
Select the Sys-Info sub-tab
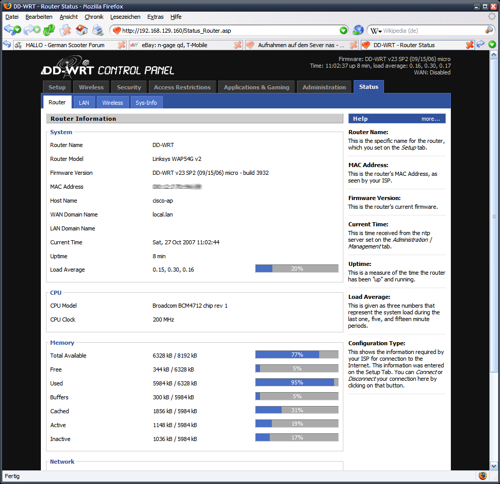click(x=146, y=103)
